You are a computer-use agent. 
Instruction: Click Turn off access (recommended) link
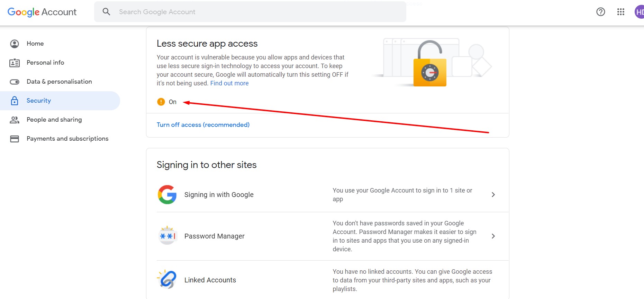(203, 125)
